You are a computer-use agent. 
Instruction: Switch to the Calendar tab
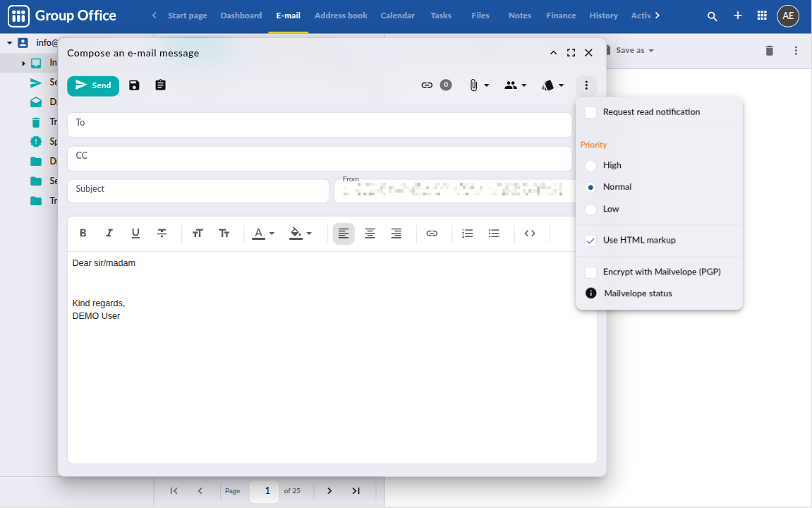click(x=398, y=16)
